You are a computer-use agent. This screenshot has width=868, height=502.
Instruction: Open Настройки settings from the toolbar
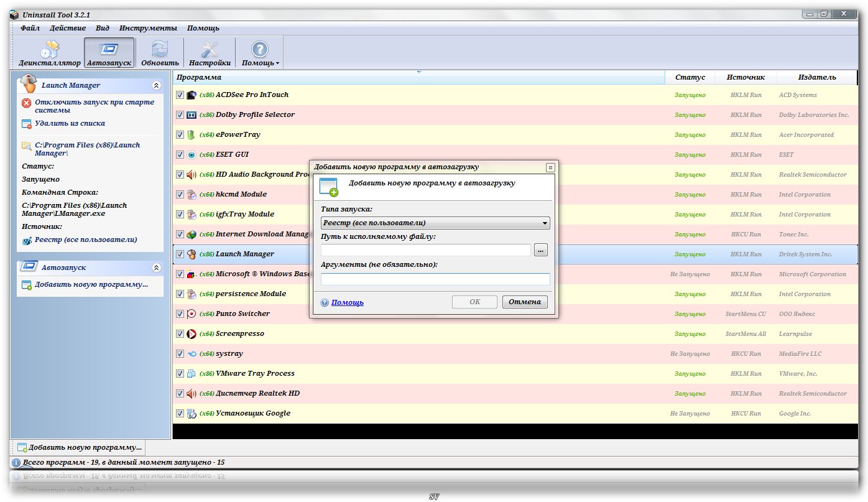(210, 53)
